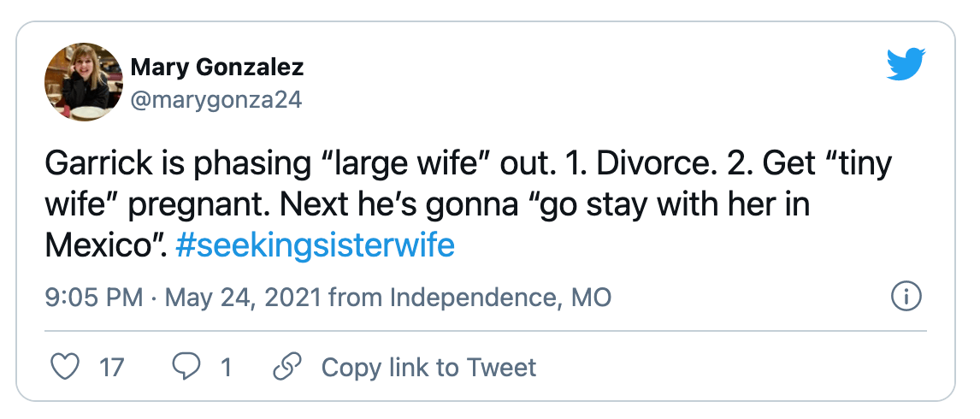Viewport: 980px width, 419px height.
Task: Like the tweet with the heart icon
Action: coord(64,367)
